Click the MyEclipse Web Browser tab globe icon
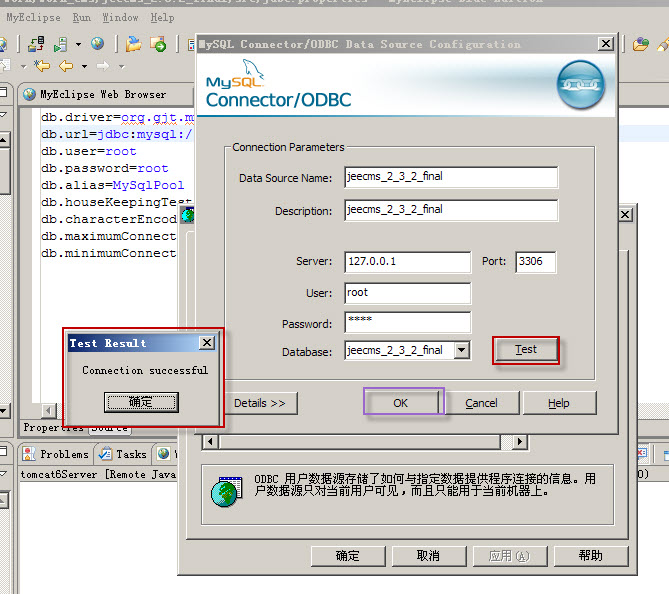Viewport: 669px width, 594px height. coord(29,94)
